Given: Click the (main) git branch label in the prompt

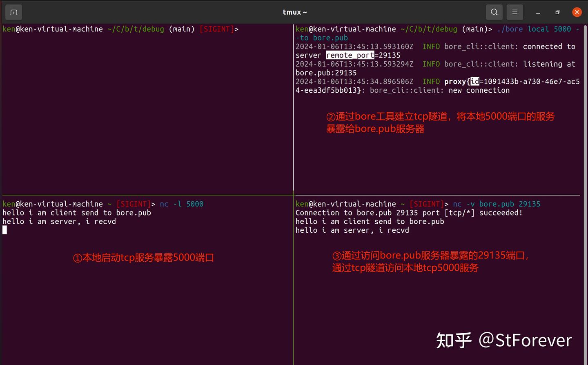Looking at the screenshot, I should pos(181,29).
